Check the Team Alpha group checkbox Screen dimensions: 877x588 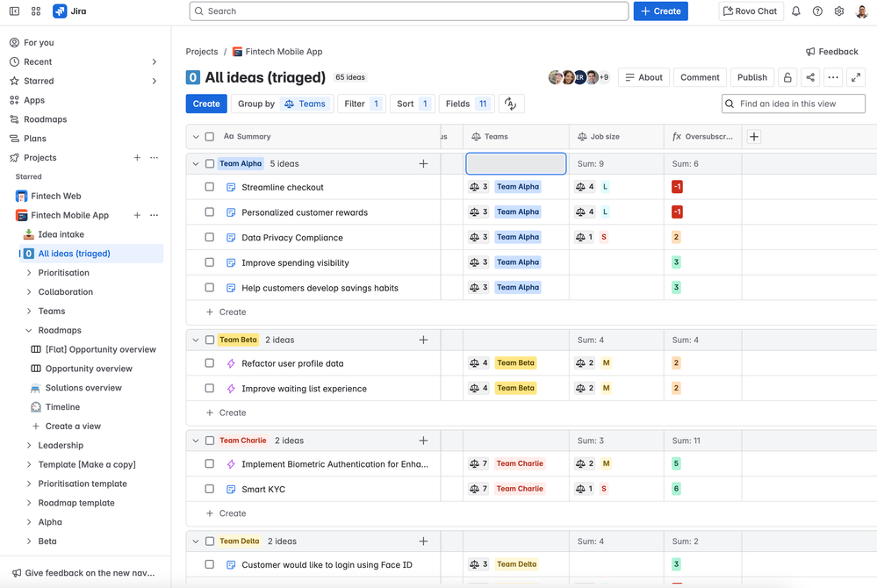pyautogui.click(x=210, y=164)
